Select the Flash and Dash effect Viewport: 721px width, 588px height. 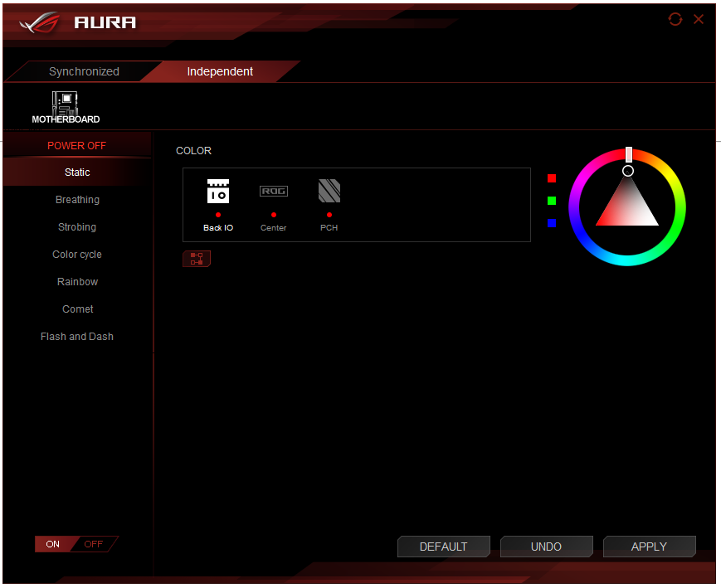77,337
